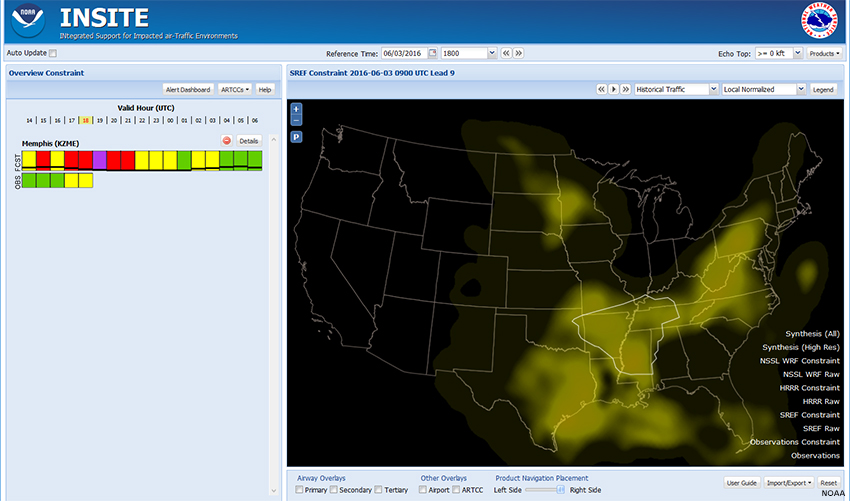Step map animation forward one frame
The height and width of the screenshot is (501, 850).
coord(626,89)
